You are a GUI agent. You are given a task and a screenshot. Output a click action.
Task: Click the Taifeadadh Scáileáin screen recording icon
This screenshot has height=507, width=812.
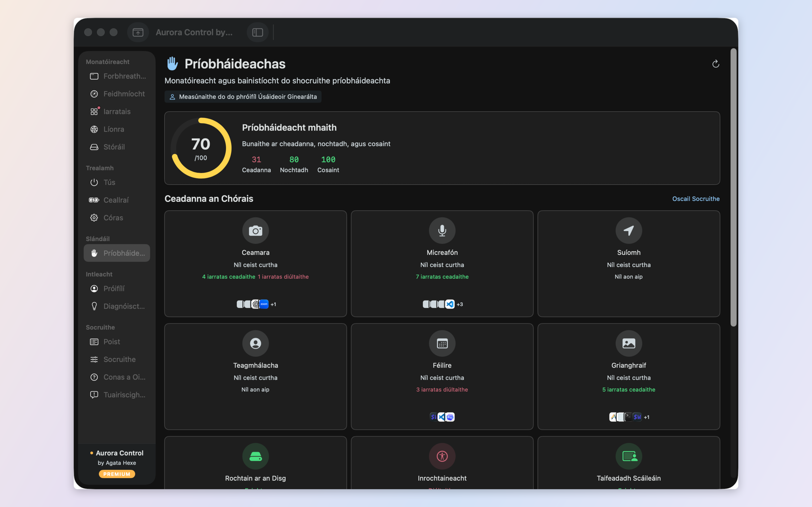pyautogui.click(x=628, y=456)
